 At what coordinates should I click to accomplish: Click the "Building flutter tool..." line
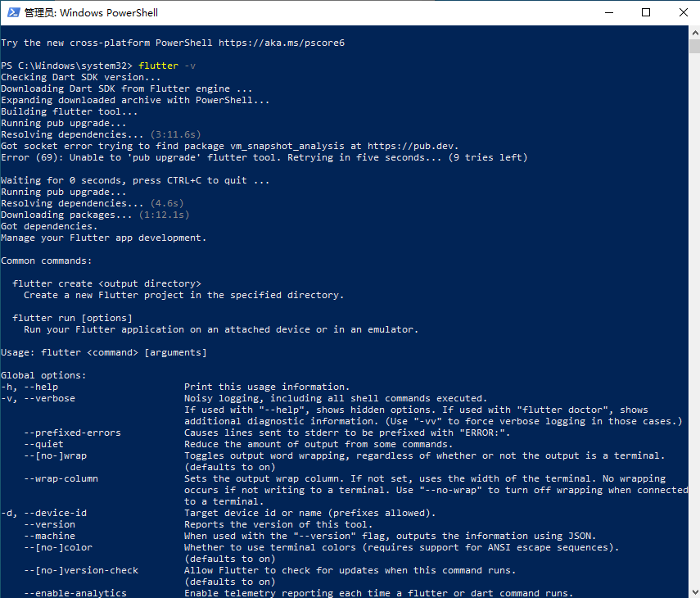pyautogui.click(x=70, y=111)
